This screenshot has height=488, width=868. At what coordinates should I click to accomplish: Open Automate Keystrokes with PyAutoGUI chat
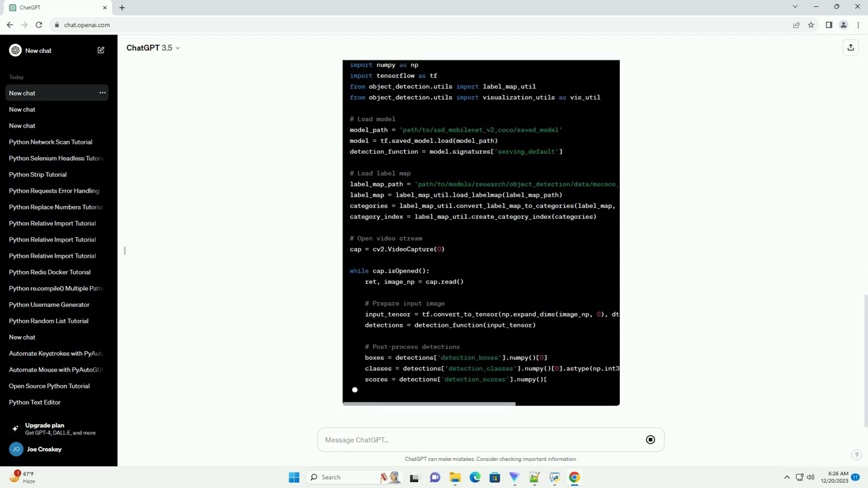tap(56, 353)
